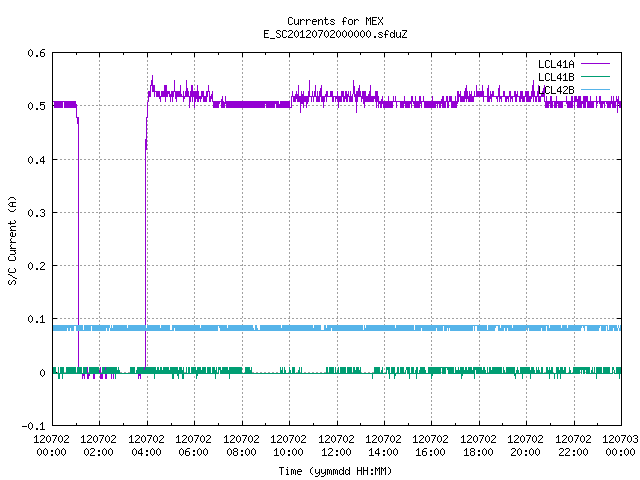Click the y-axis tick value '0.2'
This screenshot has width=640, height=480.
(36, 266)
